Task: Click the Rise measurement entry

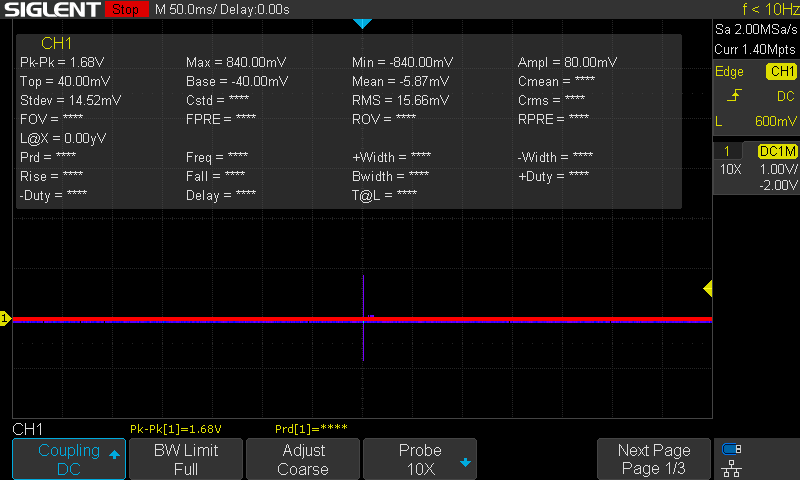Action: pos(51,176)
